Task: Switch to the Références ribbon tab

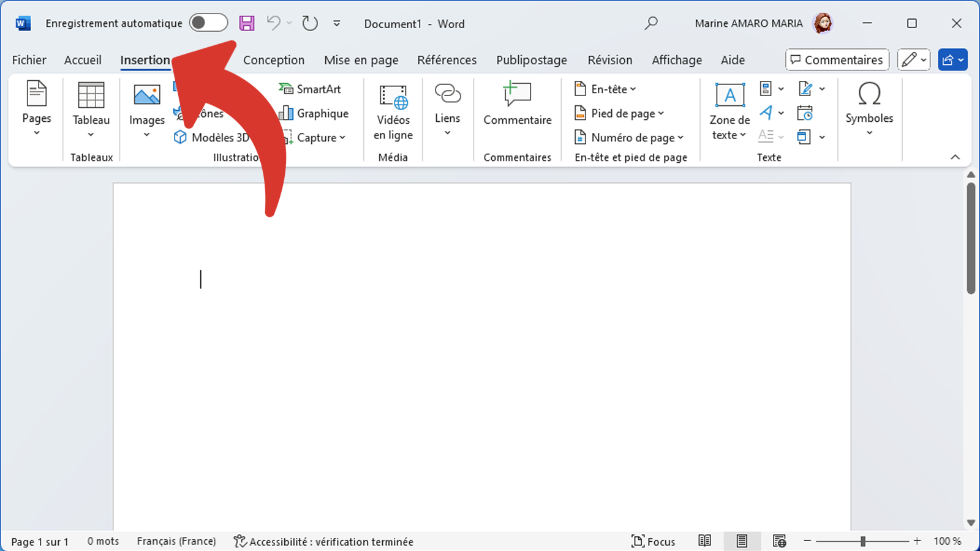Action: point(447,59)
